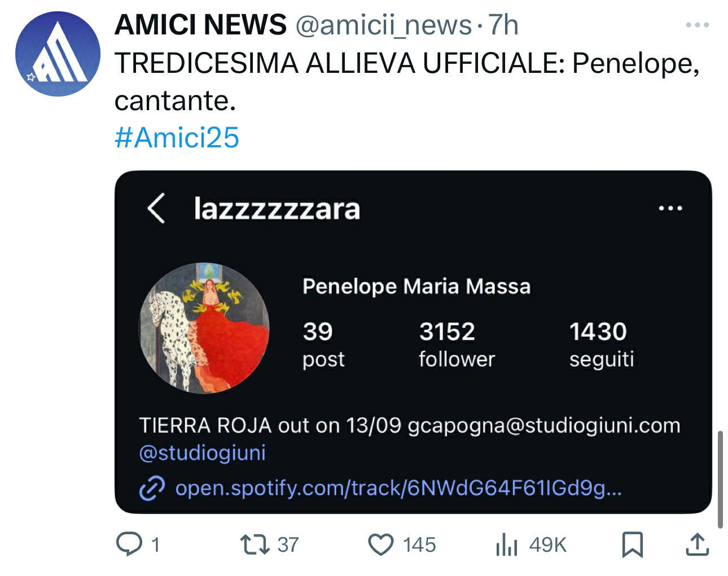Open Penelope's round profile picture

coord(204,328)
